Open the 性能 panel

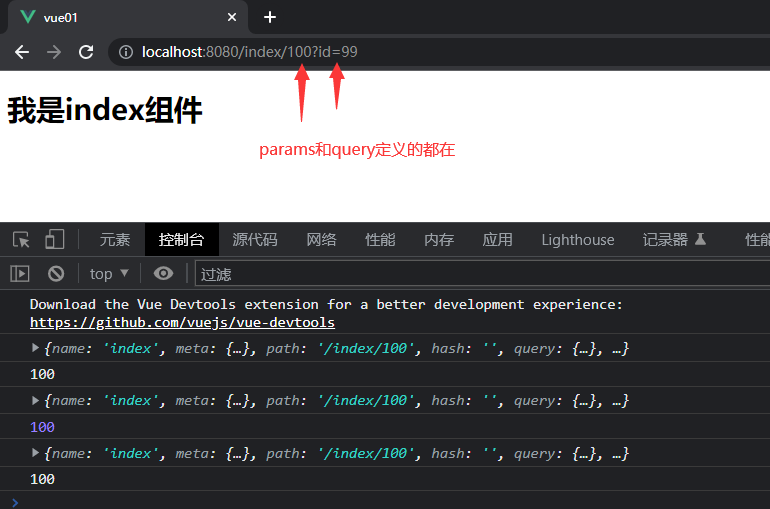(x=380, y=240)
